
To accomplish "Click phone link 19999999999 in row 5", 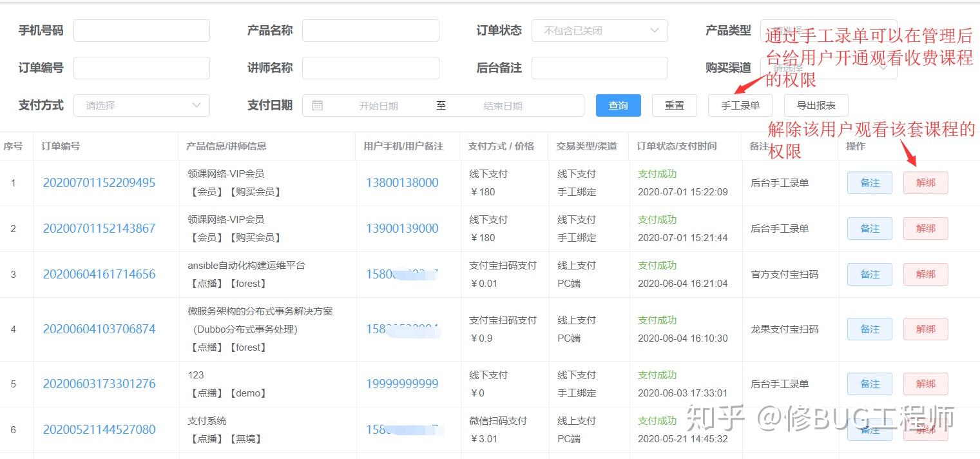I will (402, 384).
